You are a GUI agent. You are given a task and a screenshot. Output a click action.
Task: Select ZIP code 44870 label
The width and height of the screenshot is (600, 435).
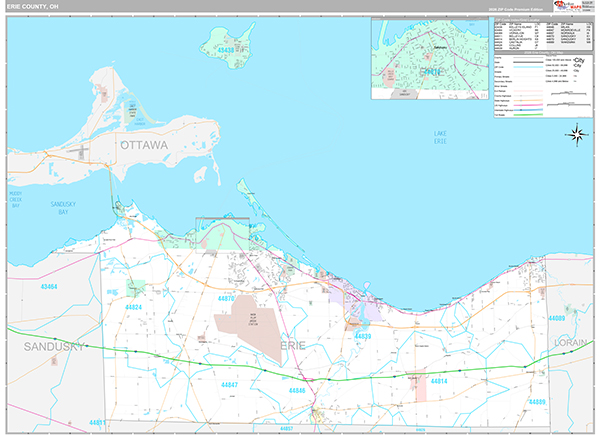224,298
